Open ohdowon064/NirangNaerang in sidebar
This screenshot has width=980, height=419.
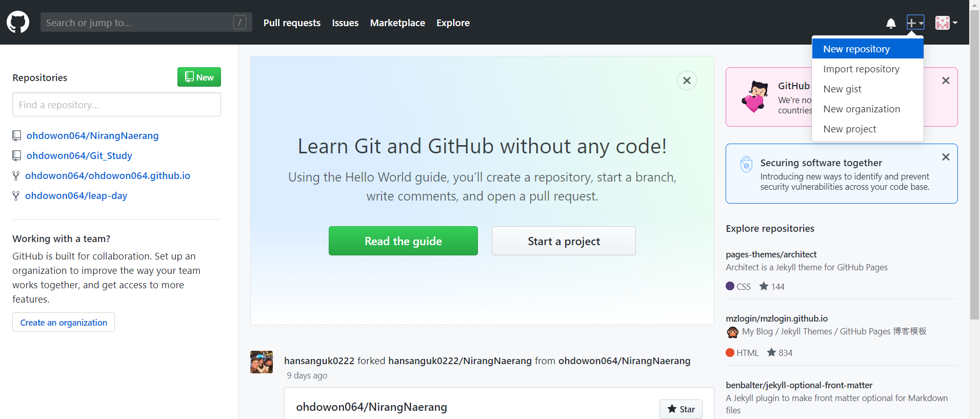92,135
